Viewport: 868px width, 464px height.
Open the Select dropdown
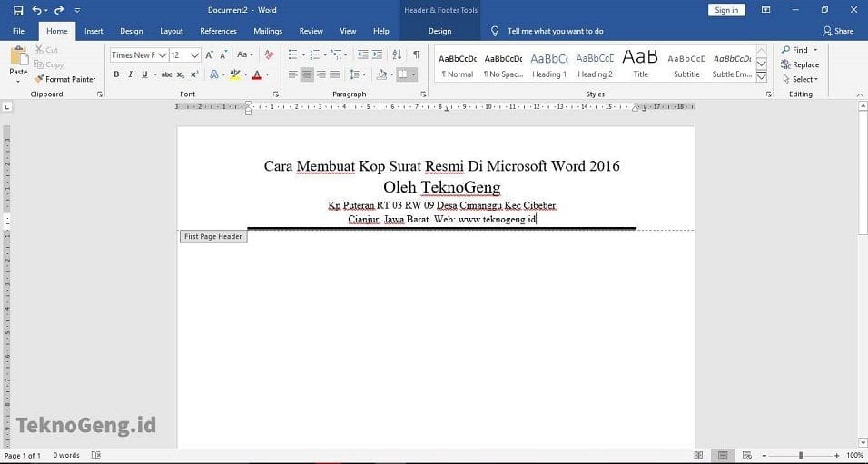click(x=801, y=79)
